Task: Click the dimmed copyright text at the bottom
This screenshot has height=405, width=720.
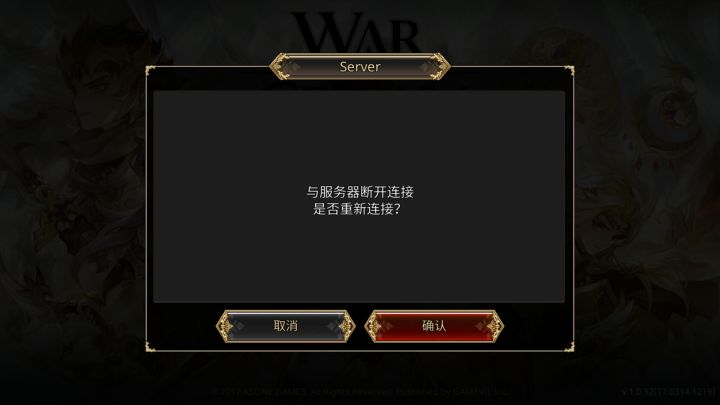Action: pyautogui.click(x=360, y=392)
